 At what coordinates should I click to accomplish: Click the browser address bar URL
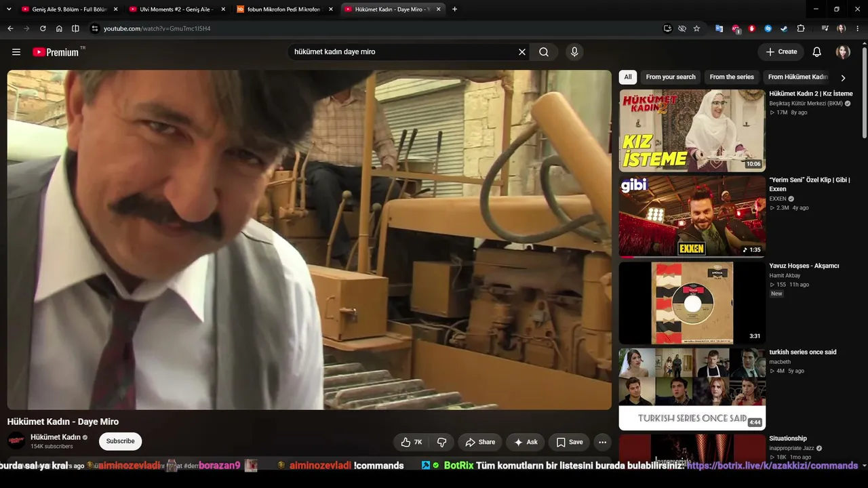click(x=157, y=28)
